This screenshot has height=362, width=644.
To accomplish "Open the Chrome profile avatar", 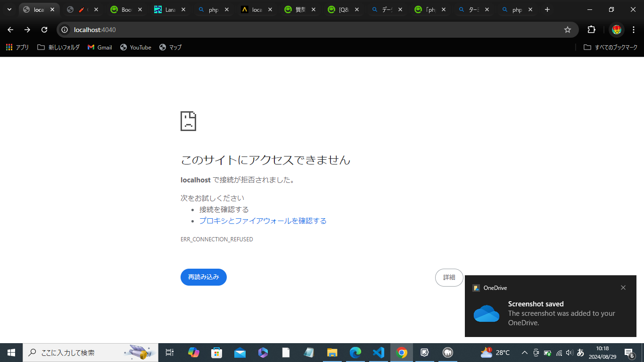I will click(x=616, y=30).
